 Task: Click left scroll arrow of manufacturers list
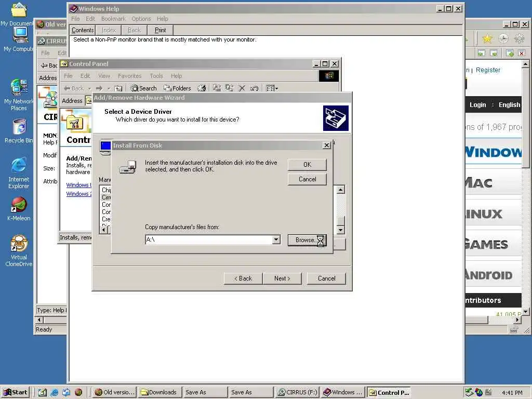pos(104,230)
